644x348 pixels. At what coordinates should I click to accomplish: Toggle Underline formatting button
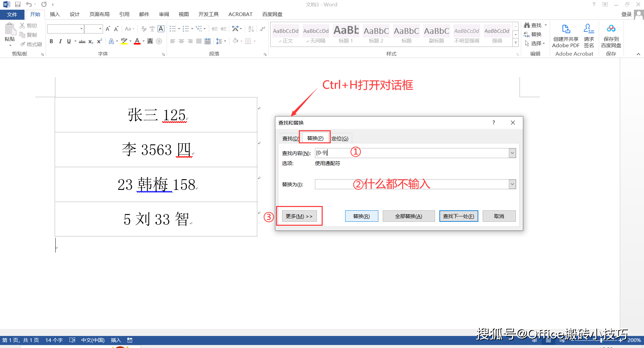pyautogui.click(x=69, y=41)
